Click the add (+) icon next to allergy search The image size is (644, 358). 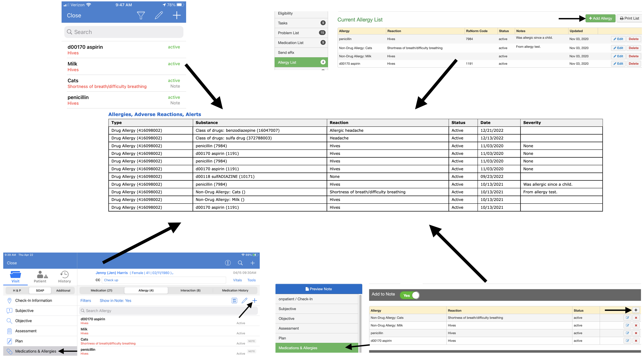click(255, 301)
